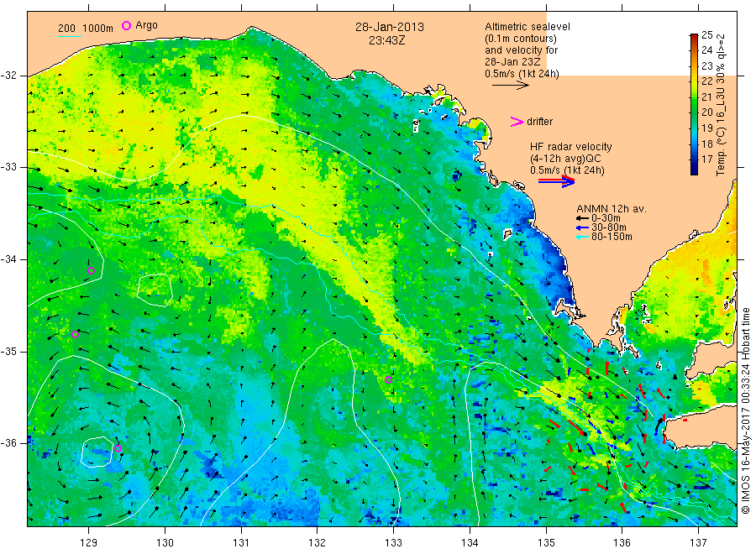
Task: Click the blue 30-80m ANMN legend arrow
Action: click(x=582, y=227)
